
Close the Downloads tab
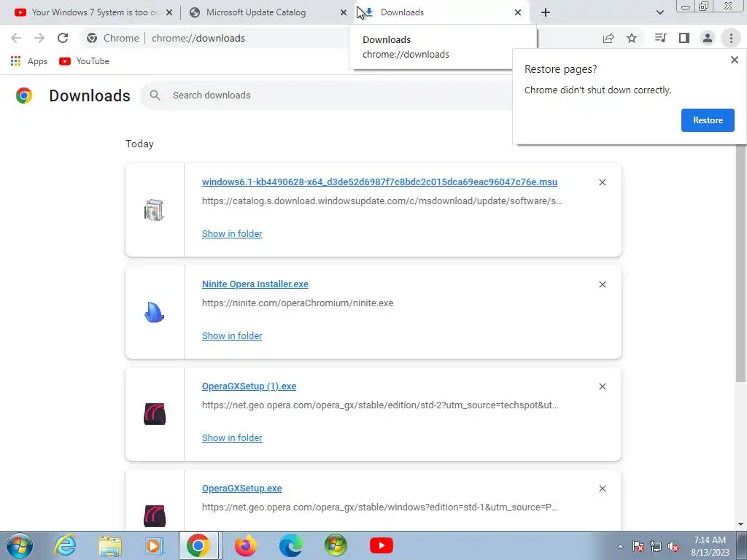tap(518, 12)
